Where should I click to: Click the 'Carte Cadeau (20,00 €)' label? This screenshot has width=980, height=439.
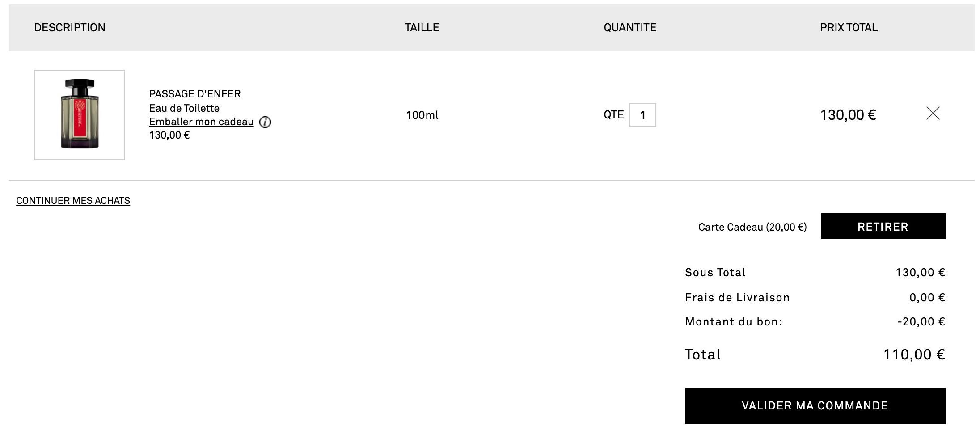752,227
